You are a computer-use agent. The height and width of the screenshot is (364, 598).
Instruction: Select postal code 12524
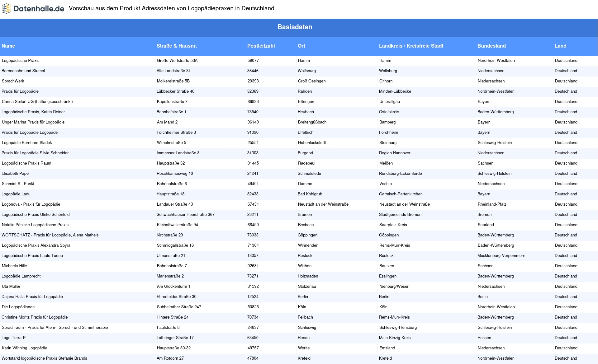click(x=253, y=297)
